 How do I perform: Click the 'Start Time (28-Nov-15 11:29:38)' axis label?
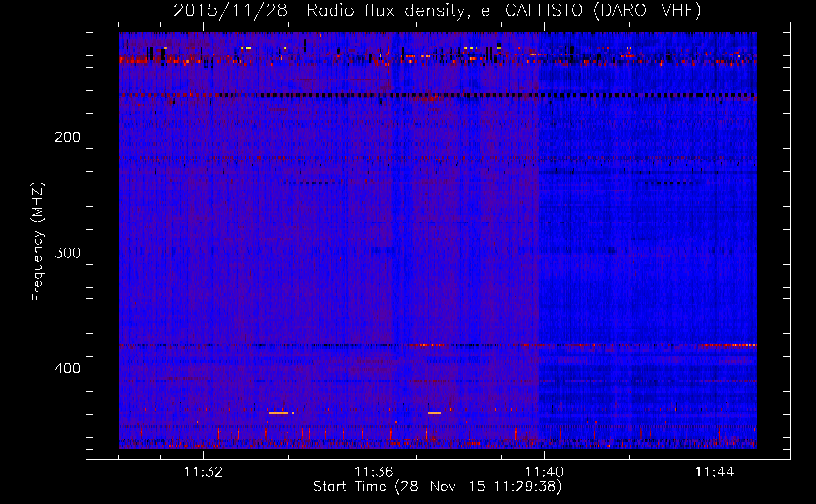437,487
